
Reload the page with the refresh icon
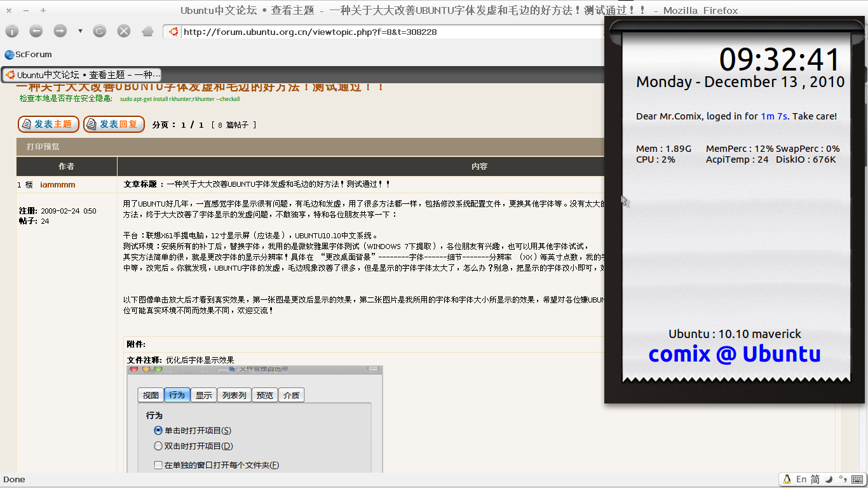pos(99,30)
